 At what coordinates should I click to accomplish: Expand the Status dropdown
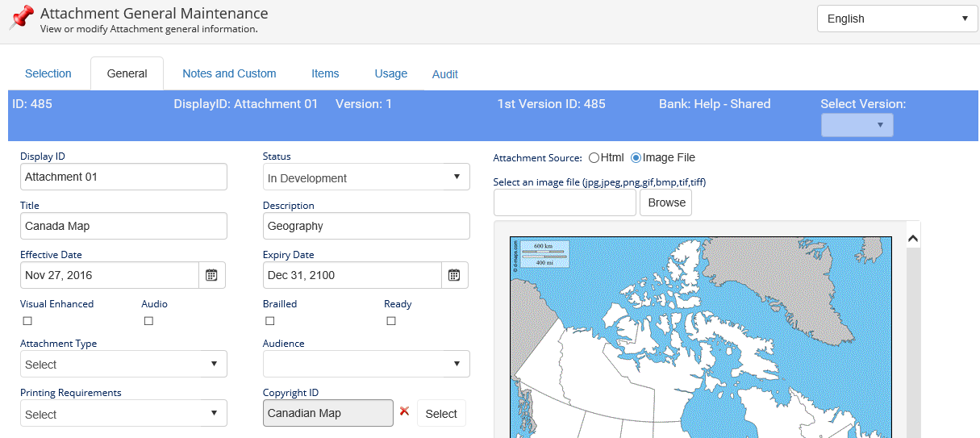pos(366,177)
